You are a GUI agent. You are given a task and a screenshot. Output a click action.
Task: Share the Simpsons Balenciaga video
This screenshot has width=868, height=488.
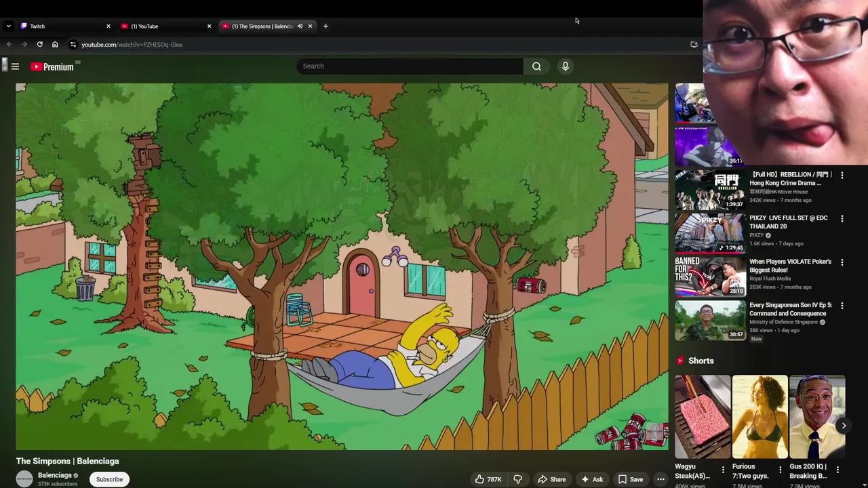pyautogui.click(x=551, y=479)
